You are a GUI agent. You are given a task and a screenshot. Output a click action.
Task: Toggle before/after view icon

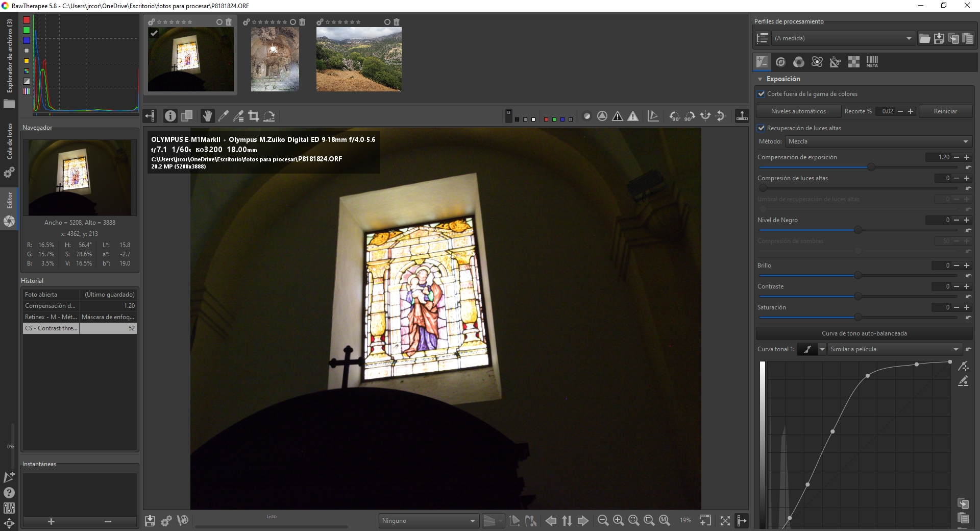(187, 116)
